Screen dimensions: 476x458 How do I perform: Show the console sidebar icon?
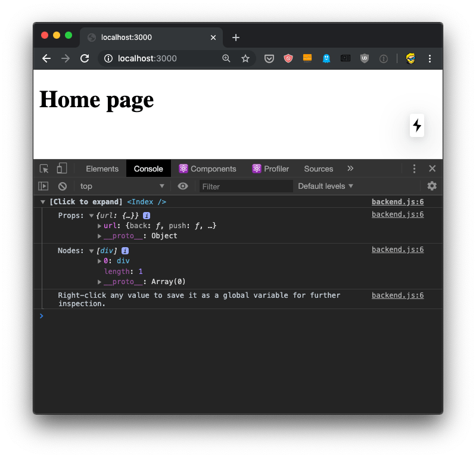[x=43, y=186]
